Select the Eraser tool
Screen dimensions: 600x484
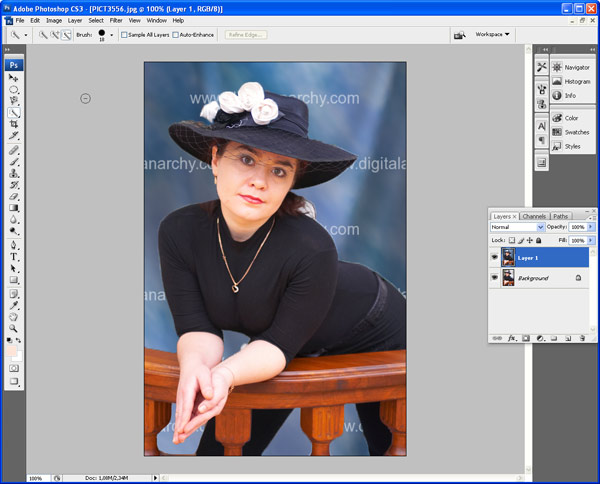pos(14,197)
